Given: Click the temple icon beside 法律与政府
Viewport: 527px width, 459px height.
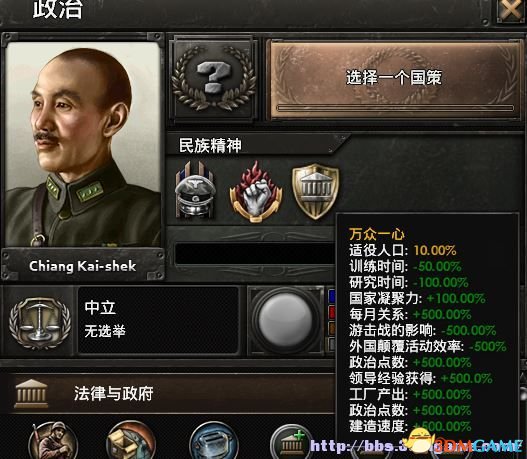Looking at the screenshot, I should tap(31, 393).
